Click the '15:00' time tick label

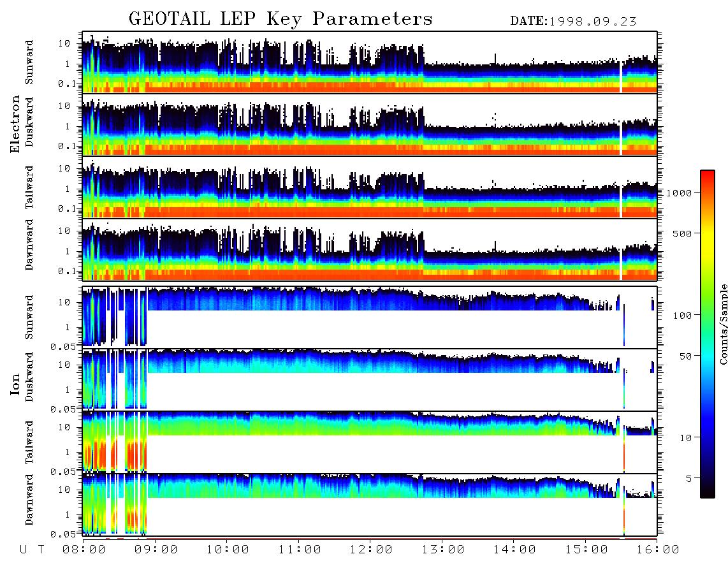point(586,550)
